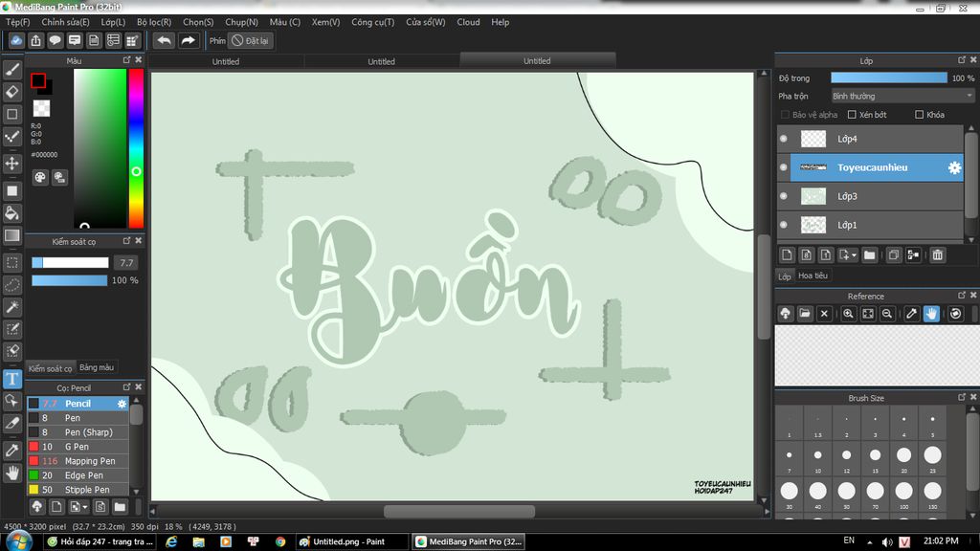Click the Windows Start button
The height and width of the screenshot is (551, 980).
click(x=18, y=541)
